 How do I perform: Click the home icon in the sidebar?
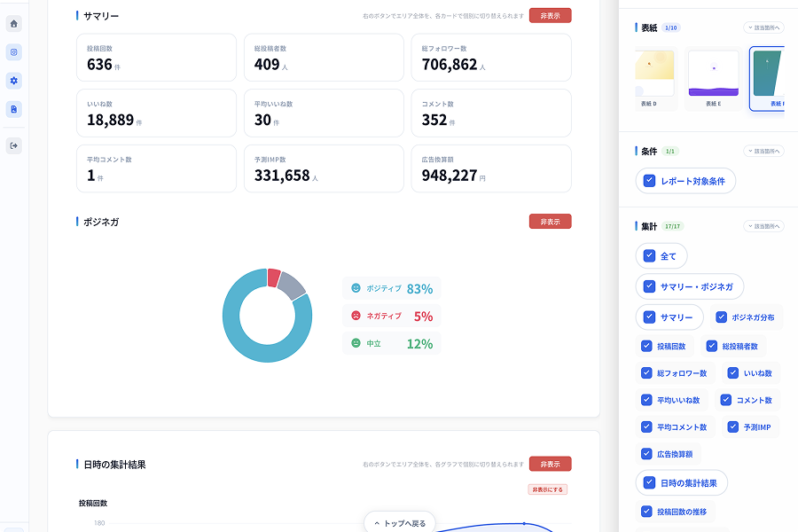(x=13, y=24)
